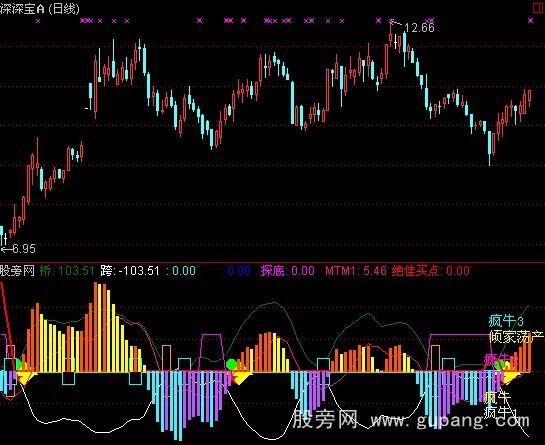
Task: Click the 疯牛1 label near the bottom right
Action: 500,412
